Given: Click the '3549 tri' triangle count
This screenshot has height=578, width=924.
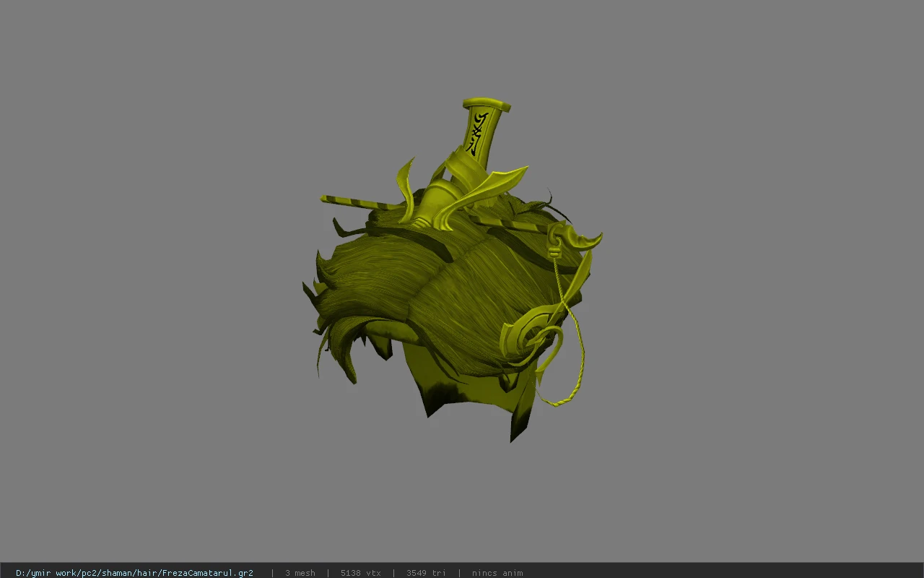Looking at the screenshot, I should [x=426, y=573].
